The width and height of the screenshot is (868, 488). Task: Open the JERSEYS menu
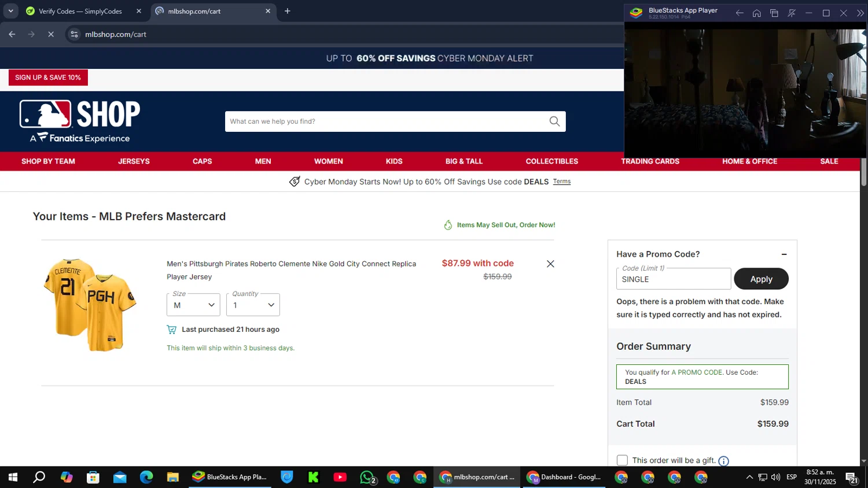tap(134, 161)
